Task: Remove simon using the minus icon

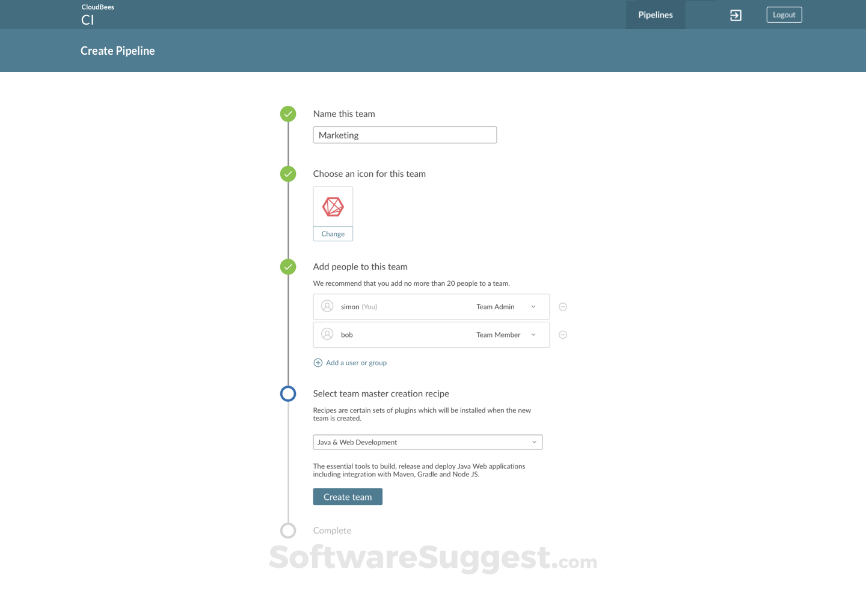Action: click(x=562, y=306)
